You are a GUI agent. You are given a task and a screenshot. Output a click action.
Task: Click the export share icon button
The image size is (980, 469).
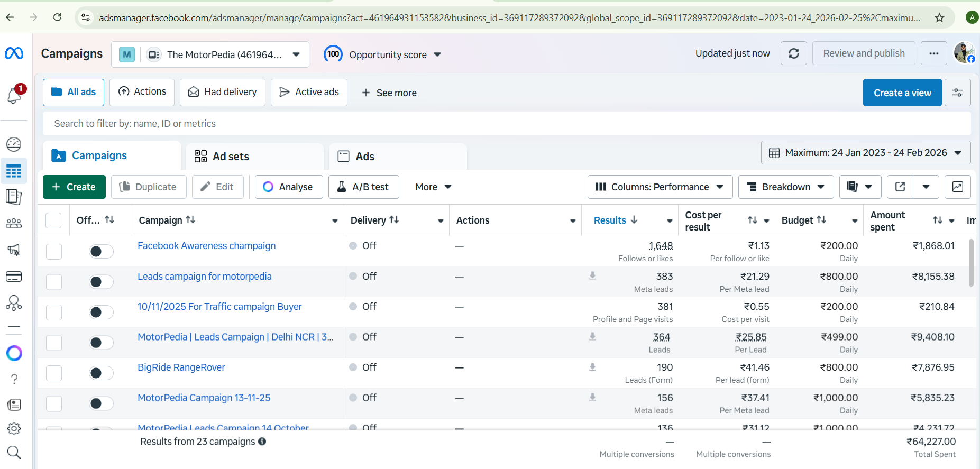tap(900, 187)
